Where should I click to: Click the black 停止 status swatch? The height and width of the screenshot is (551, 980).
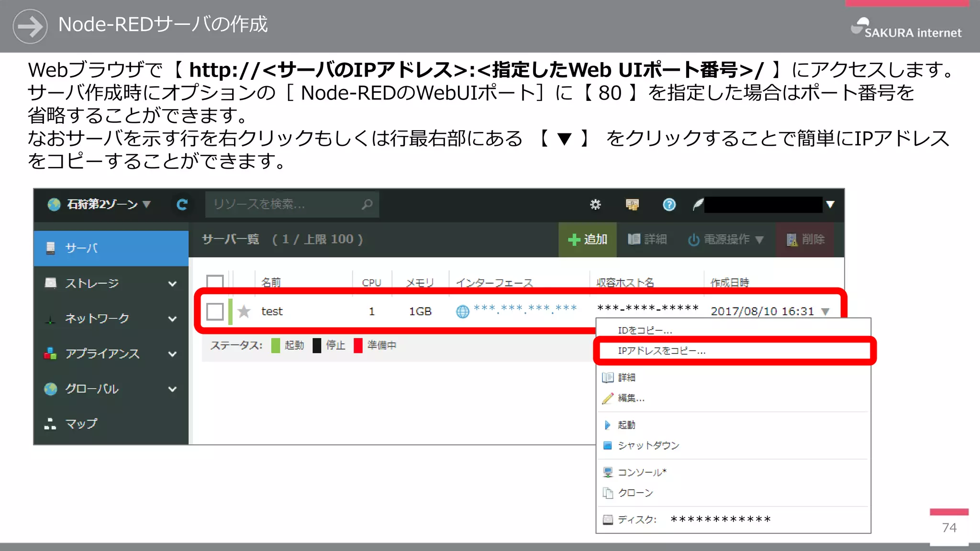(317, 346)
